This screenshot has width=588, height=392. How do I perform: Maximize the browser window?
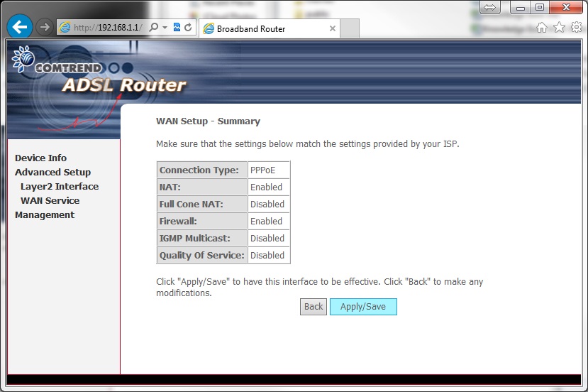(x=540, y=7)
